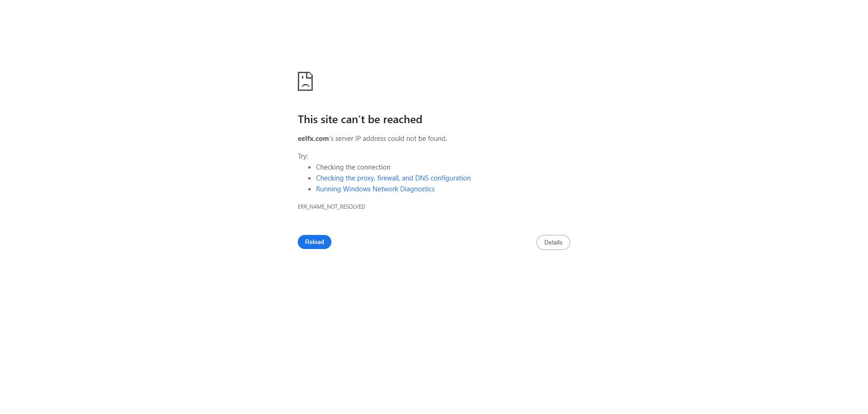Select the word 'DNS' in the configuration link

tap(422, 178)
